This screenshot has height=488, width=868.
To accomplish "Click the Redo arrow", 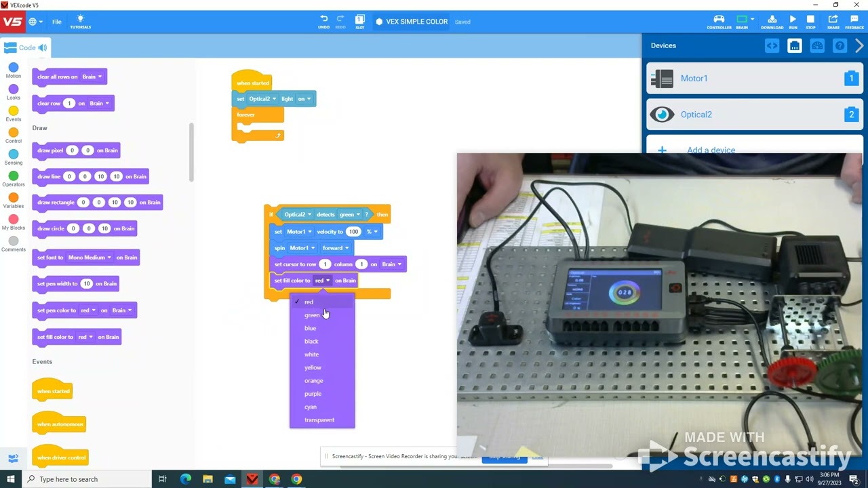I will tap(340, 21).
